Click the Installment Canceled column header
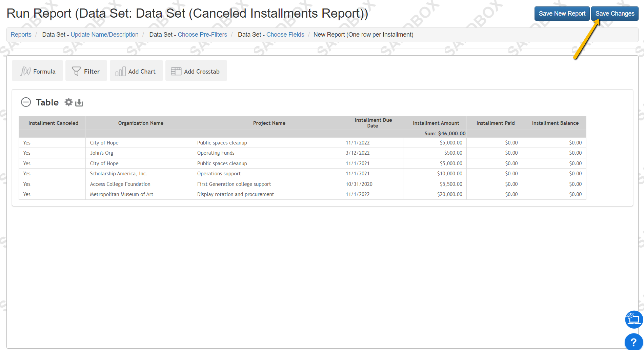644x350 pixels. pyautogui.click(x=52, y=123)
